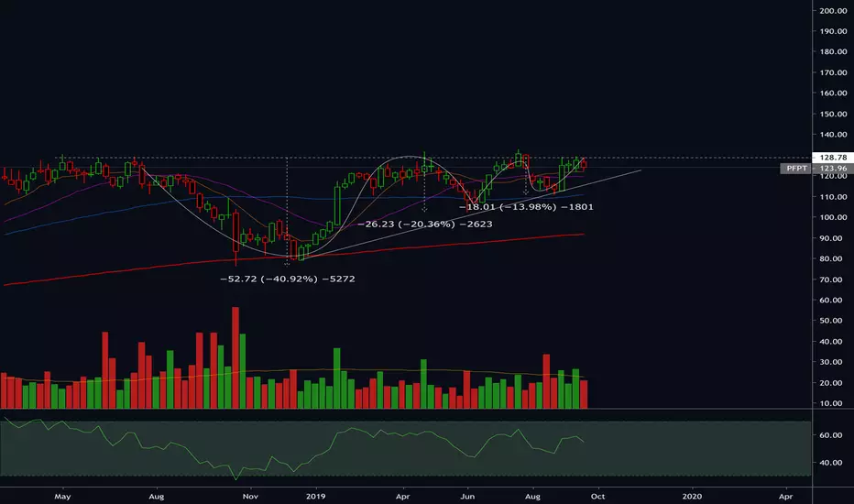The image size is (854, 504).
Task: Click the 2020 label on time axis
Action: (x=692, y=497)
